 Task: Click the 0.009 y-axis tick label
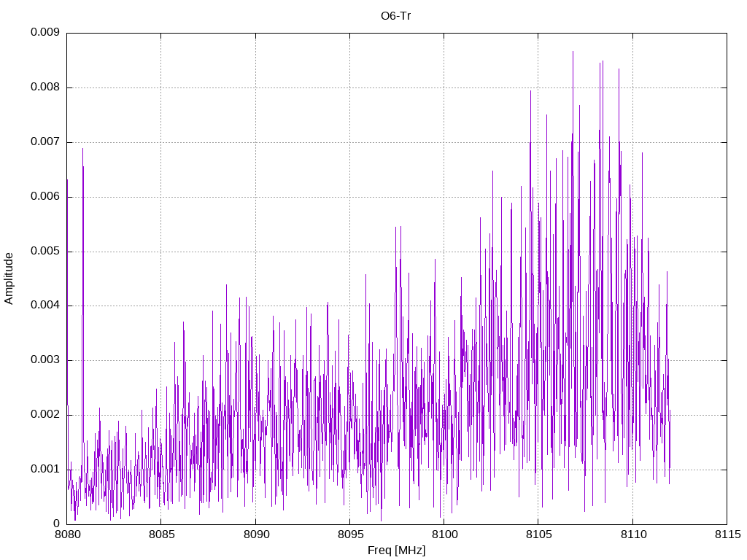click(45, 32)
